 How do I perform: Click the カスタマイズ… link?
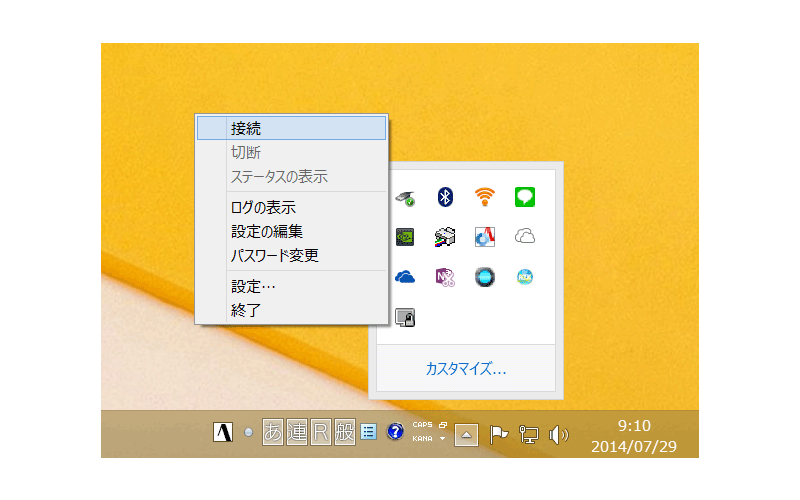point(465,368)
